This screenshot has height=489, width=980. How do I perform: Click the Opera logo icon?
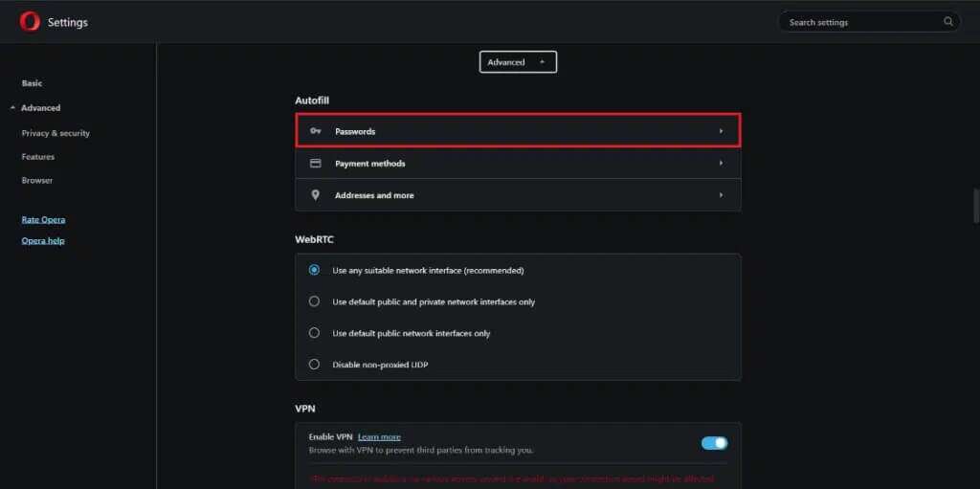[x=30, y=22]
